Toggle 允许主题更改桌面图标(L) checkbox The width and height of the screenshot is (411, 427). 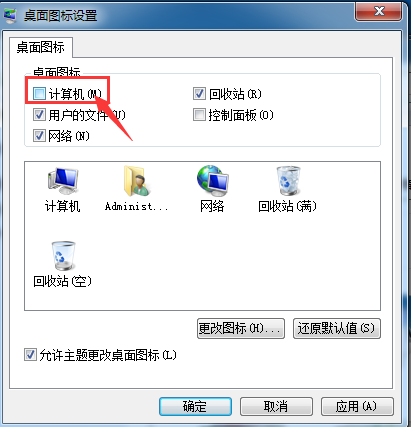[30, 355]
